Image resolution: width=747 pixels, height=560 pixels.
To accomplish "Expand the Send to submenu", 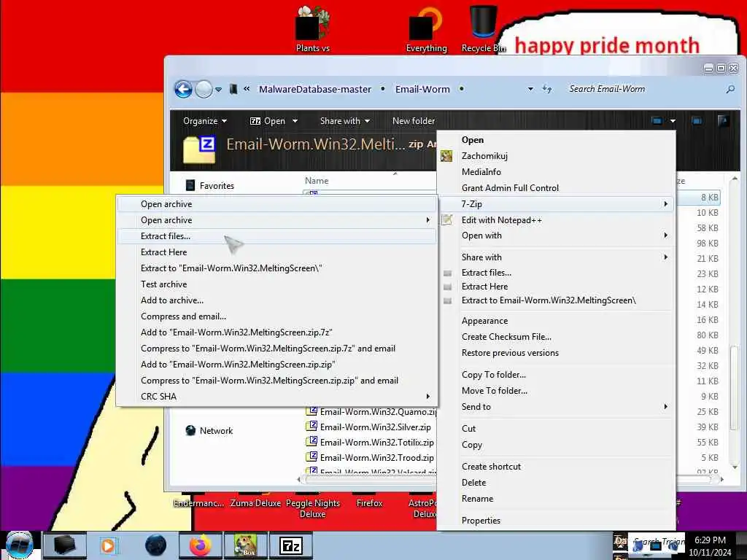I will pos(556,407).
